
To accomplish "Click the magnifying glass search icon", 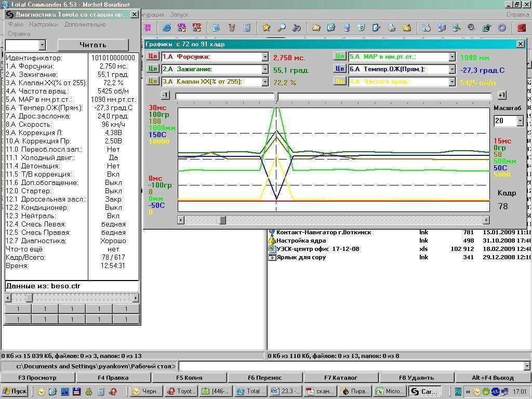I will click(x=281, y=28).
